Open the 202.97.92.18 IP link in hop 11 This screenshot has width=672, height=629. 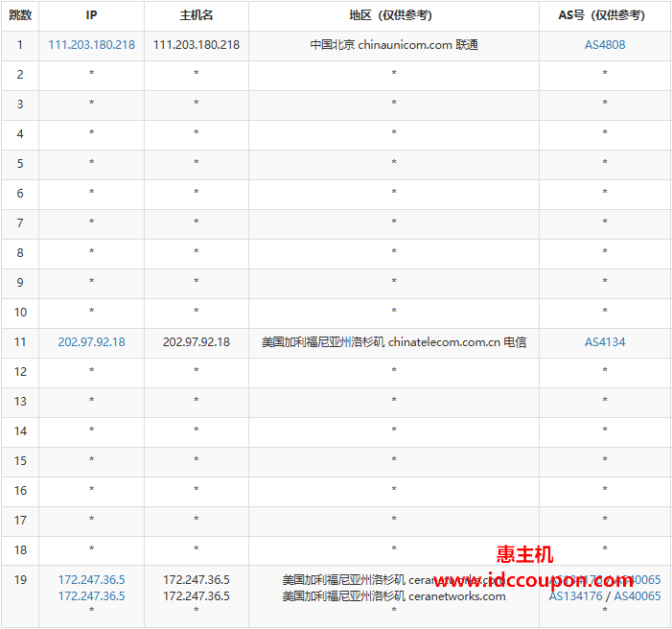tap(91, 342)
